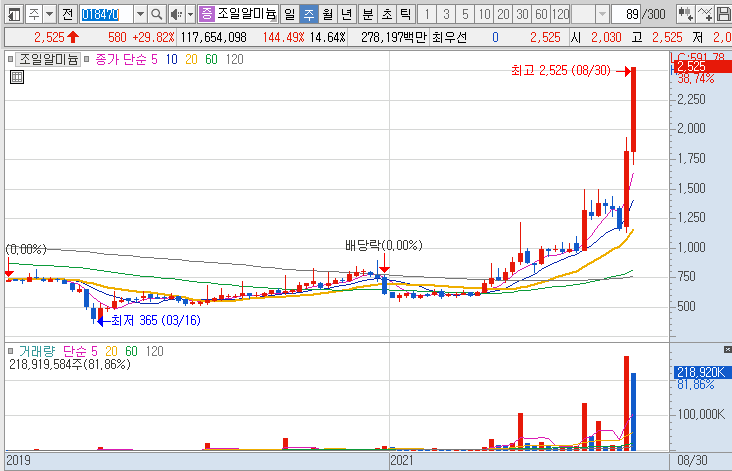Open the chart data grid icon
Image resolution: width=732 pixels, height=471 pixels.
click(x=17, y=77)
